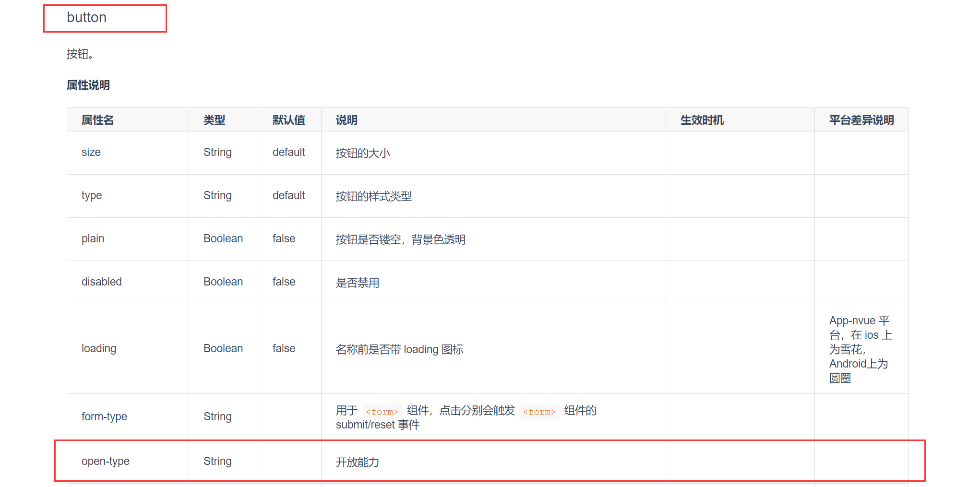980x487 pixels.
Task: Click 'String' in the size row
Action: (x=217, y=153)
